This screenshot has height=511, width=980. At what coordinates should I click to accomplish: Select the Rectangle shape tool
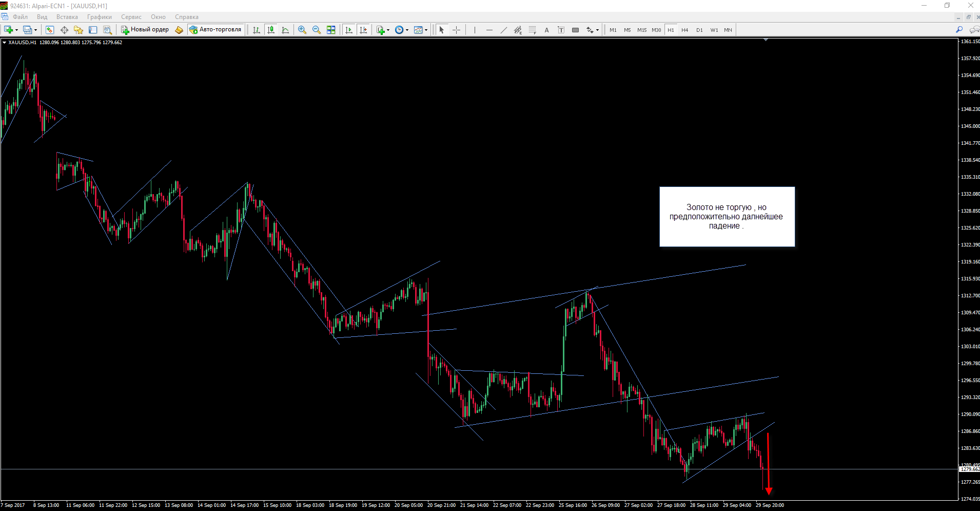tap(575, 30)
